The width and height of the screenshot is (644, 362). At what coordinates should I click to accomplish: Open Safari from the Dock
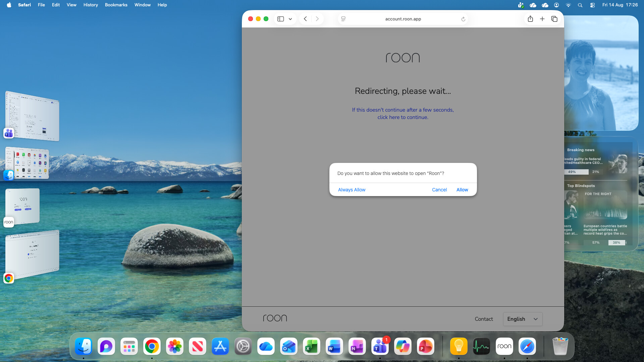[x=527, y=346]
